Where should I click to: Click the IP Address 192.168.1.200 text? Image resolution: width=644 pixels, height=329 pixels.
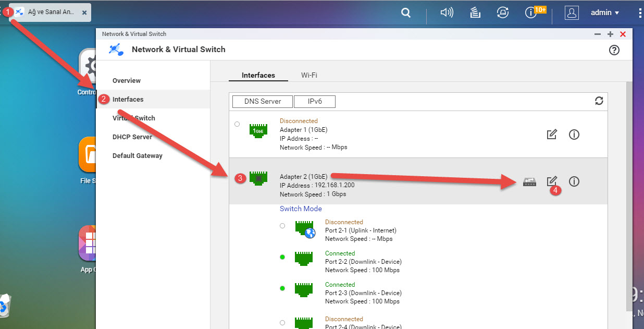click(x=317, y=185)
